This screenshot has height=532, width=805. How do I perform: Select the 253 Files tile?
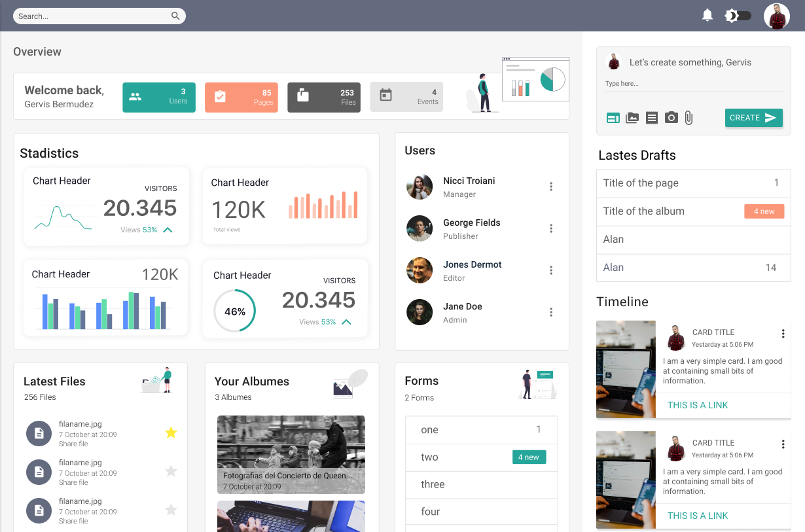point(324,98)
